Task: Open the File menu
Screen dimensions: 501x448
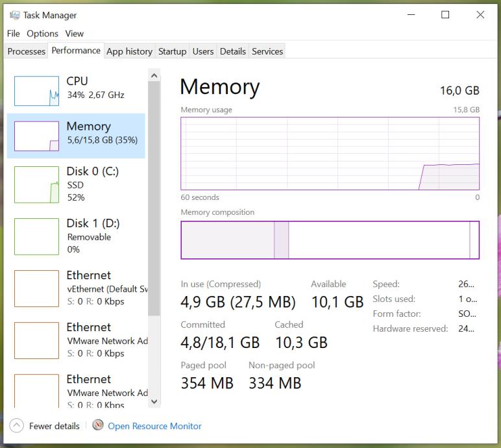Action: (13, 34)
